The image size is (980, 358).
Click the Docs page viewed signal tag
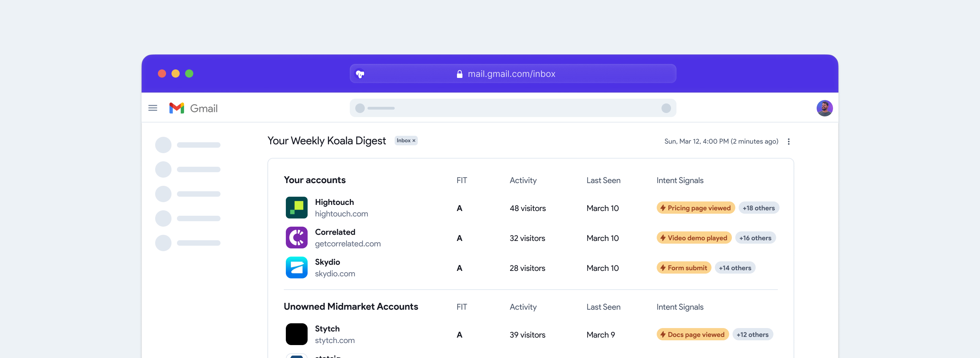point(692,335)
